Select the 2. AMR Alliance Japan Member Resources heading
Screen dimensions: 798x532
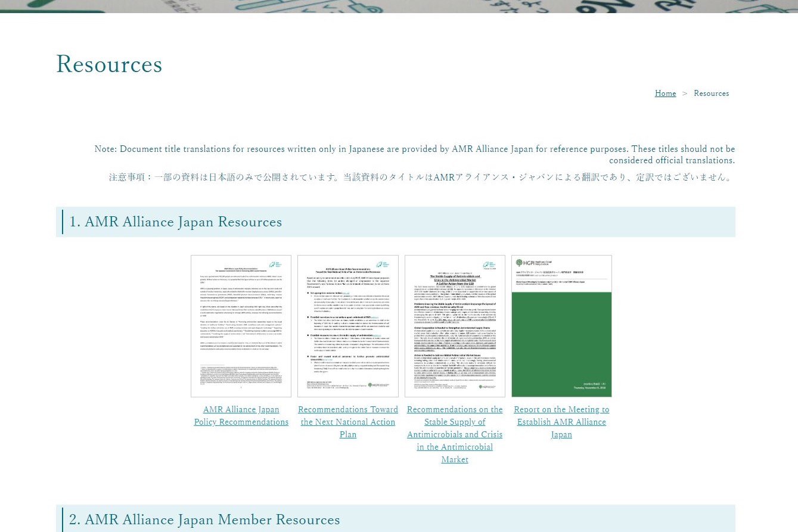204,519
